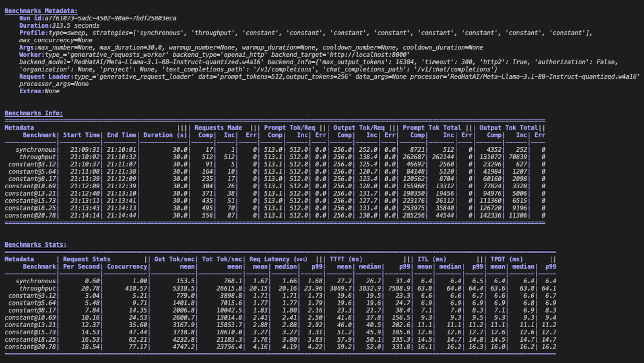
Task: Click the 'Concurrency' column header in Stats
Action: [127, 266]
